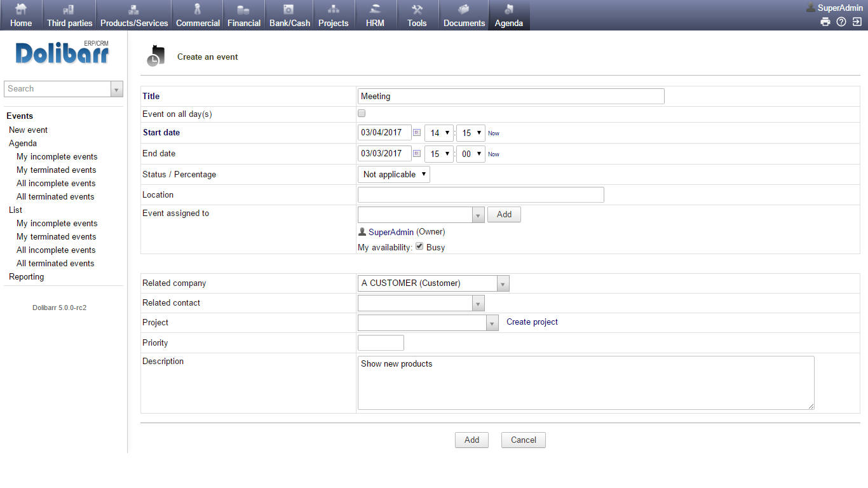The image size is (868, 488).
Task: Click the print icon in the top bar
Action: [x=825, y=21]
